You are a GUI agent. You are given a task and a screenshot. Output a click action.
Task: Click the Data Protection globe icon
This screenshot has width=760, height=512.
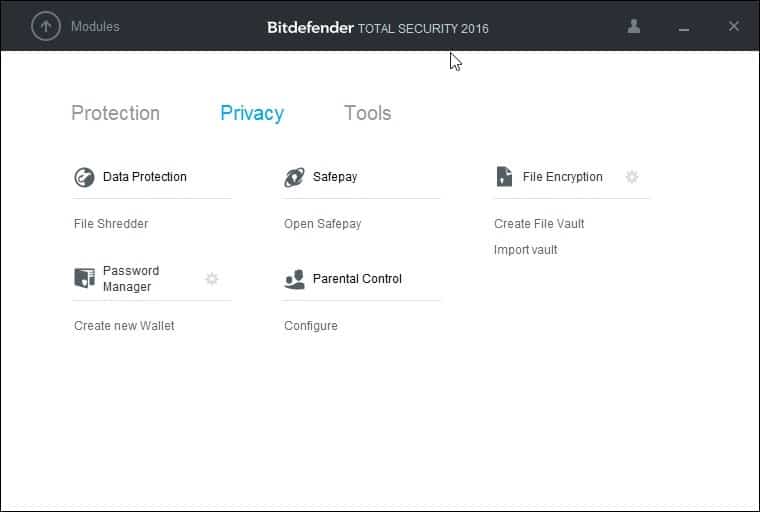coord(84,177)
